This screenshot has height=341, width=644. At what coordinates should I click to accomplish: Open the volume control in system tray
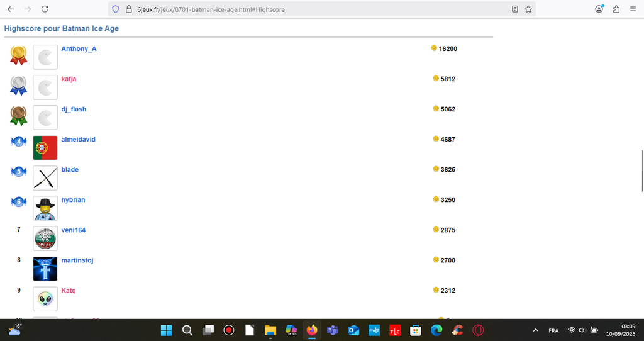pos(582,330)
